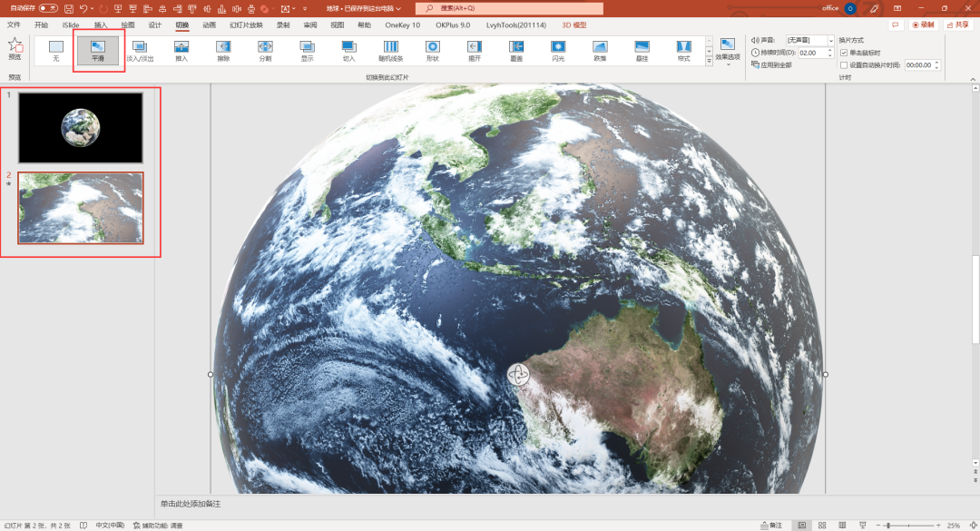Apply the 闪光 flash transition
The height and width of the screenshot is (531, 980).
coord(558,51)
